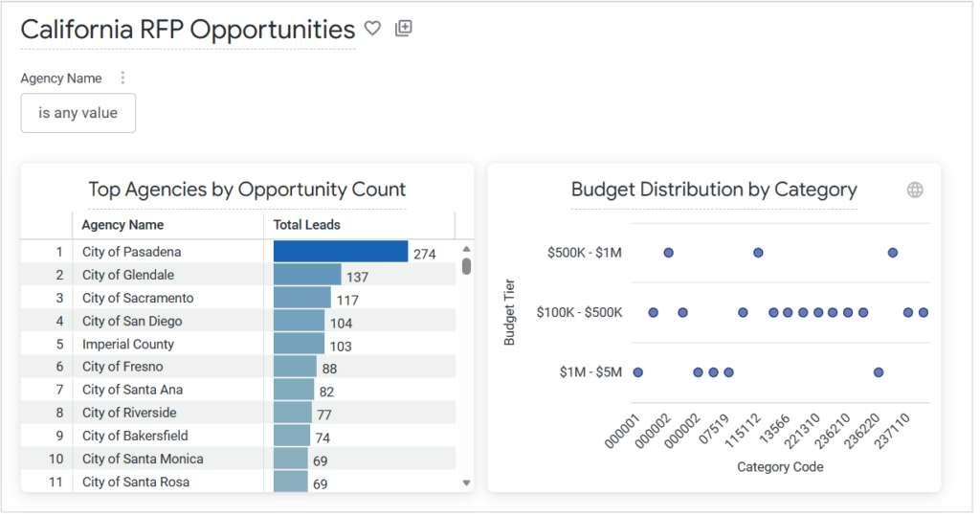Screen dimensions: 980x516
Task: Click the rightmost dot in $500K - $1M row
Action: 892,253
